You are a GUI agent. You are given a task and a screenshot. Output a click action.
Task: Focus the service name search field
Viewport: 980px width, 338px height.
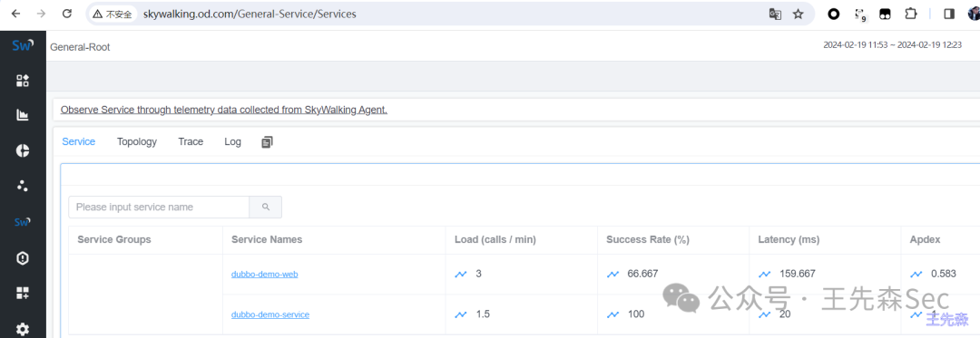159,207
